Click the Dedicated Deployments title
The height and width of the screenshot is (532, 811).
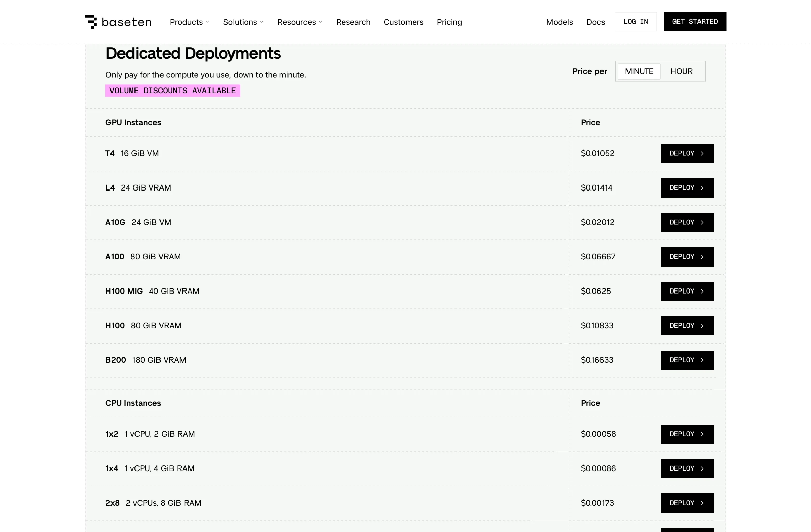point(193,53)
